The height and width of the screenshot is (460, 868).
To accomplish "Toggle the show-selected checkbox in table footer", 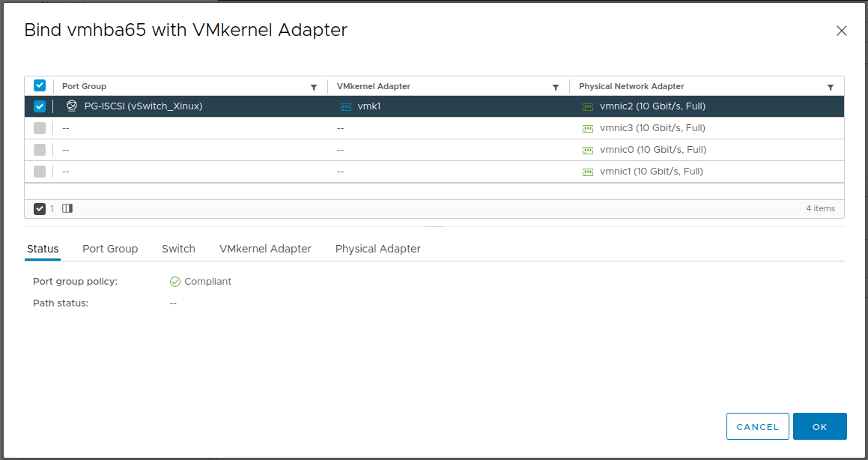I will [40, 208].
